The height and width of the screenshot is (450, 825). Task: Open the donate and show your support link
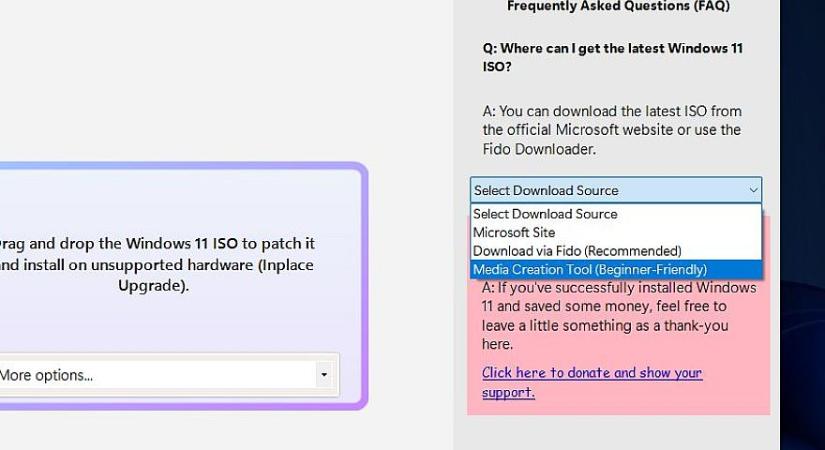tap(592, 382)
